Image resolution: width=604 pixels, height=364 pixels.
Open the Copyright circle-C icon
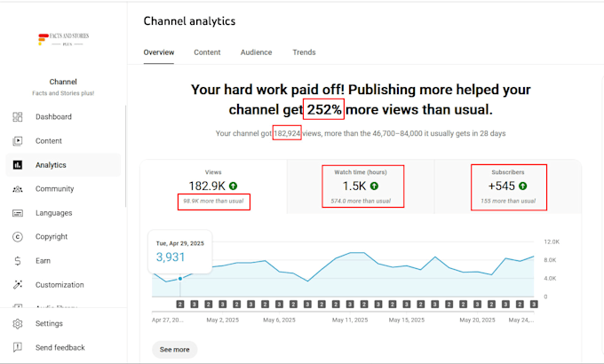pyautogui.click(x=18, y=237)
